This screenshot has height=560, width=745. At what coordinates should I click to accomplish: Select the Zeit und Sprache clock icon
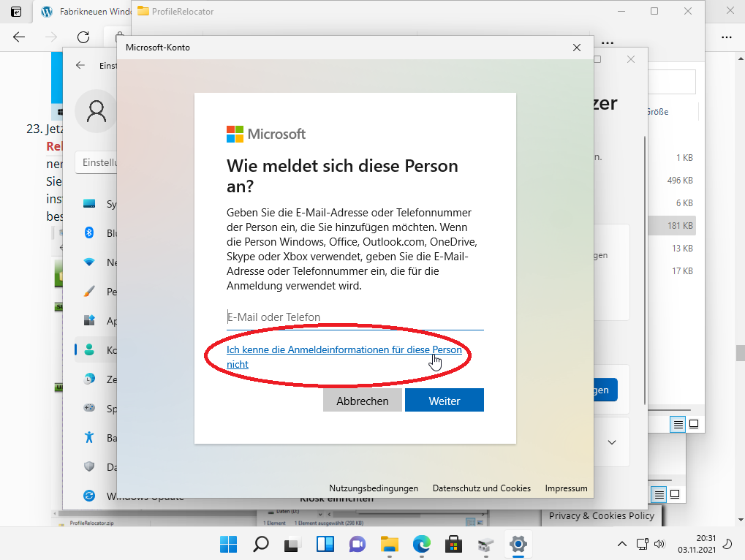89,379
